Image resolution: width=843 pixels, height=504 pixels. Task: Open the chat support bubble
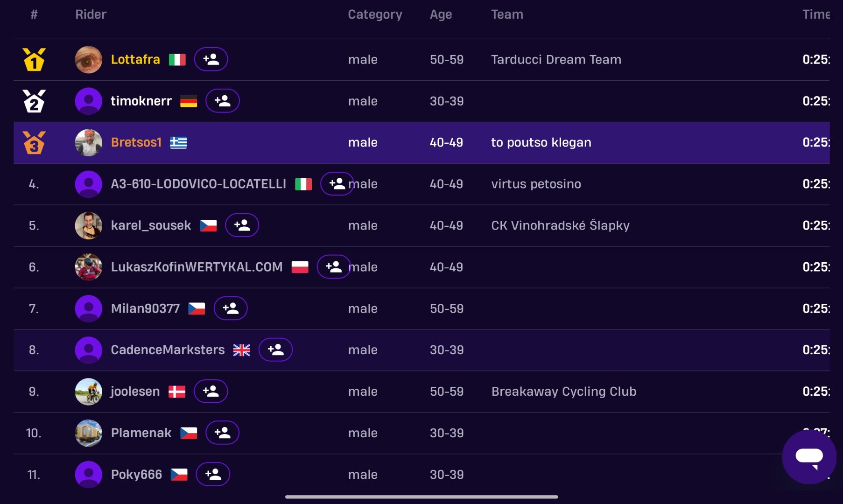tap(809, 456)
